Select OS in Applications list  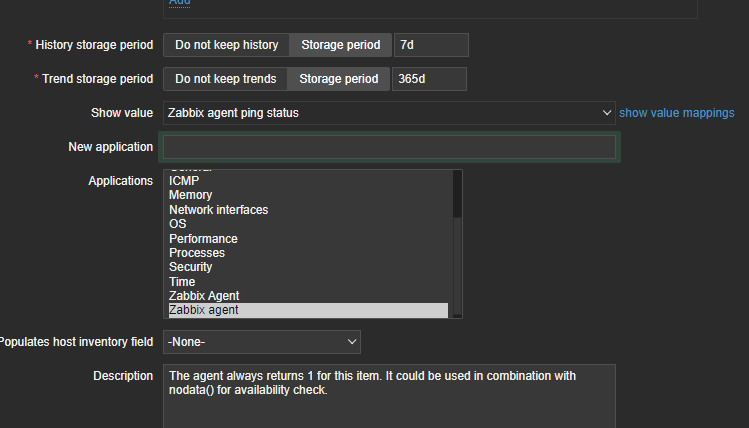tap(178, 224)
